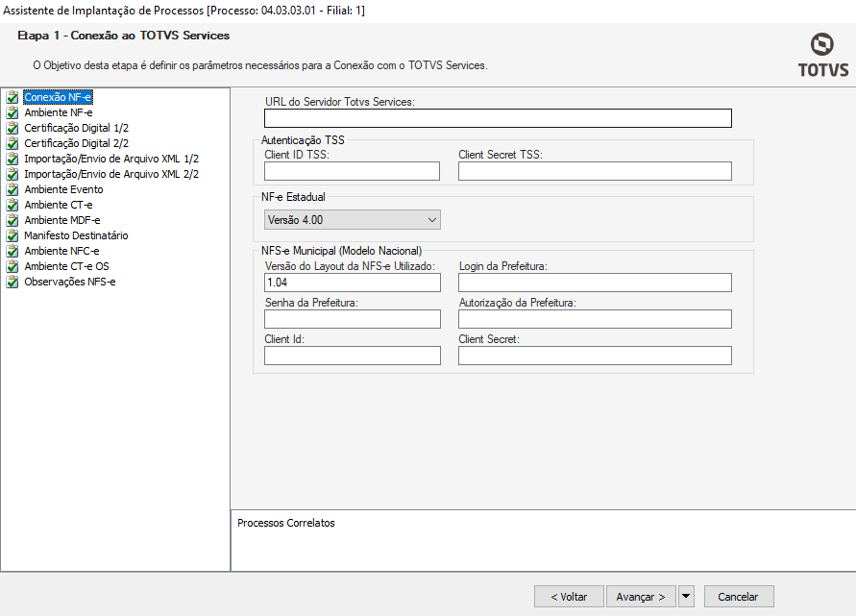
Task: Click the Versão do Layout da NFS-e field
Action: [353, 283]
